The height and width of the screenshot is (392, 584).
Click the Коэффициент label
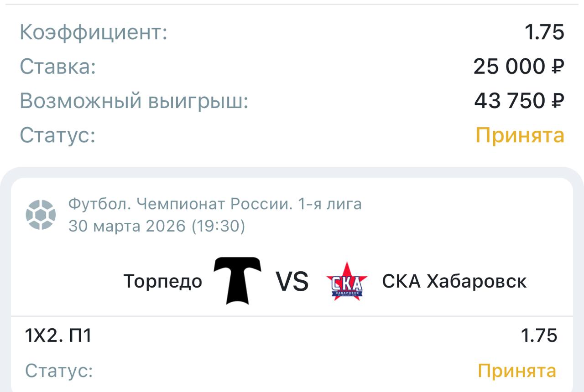tap(94, 32)
